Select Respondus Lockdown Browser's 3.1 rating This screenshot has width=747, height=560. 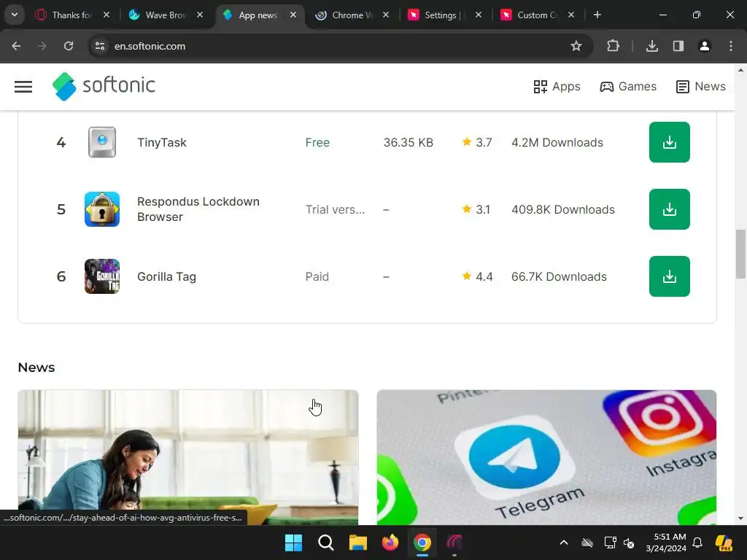[476, 209]
